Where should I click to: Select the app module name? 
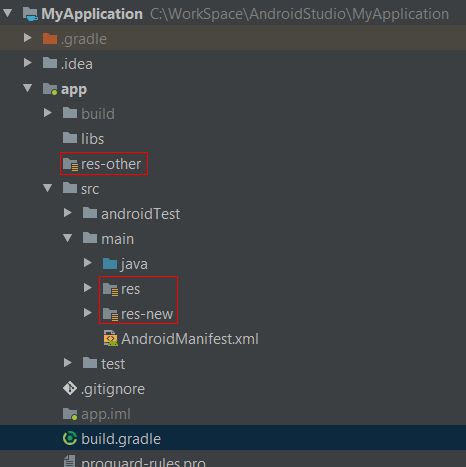(x=74, y=90)
